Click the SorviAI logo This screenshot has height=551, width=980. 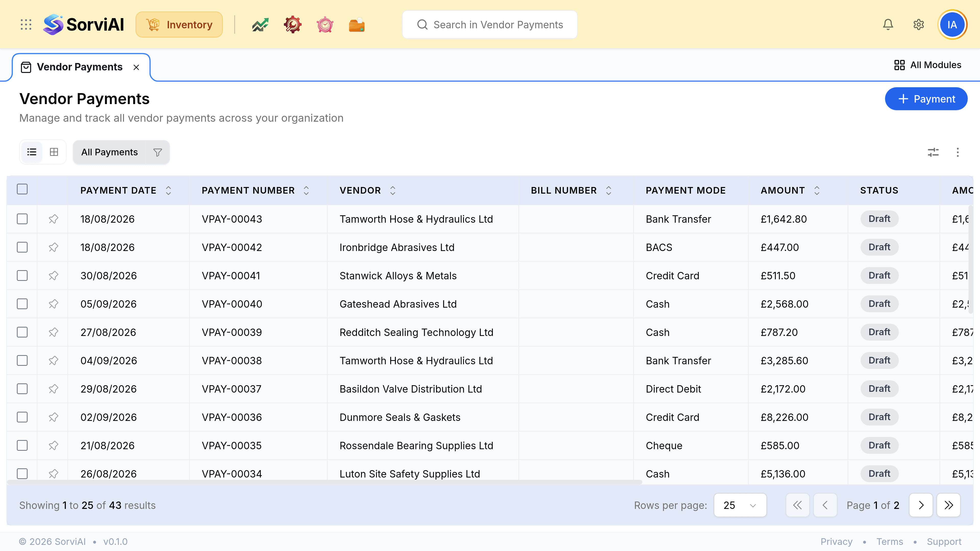click(x=83, y=25)
